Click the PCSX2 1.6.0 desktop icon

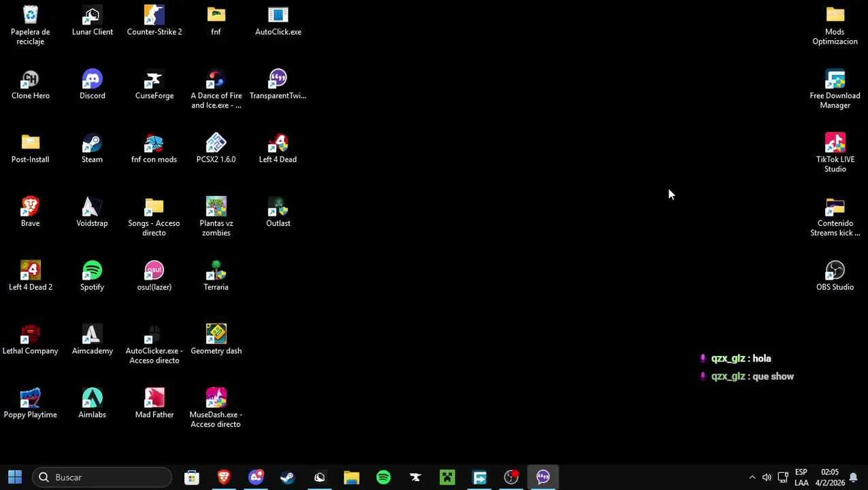[x=216, y=148]
